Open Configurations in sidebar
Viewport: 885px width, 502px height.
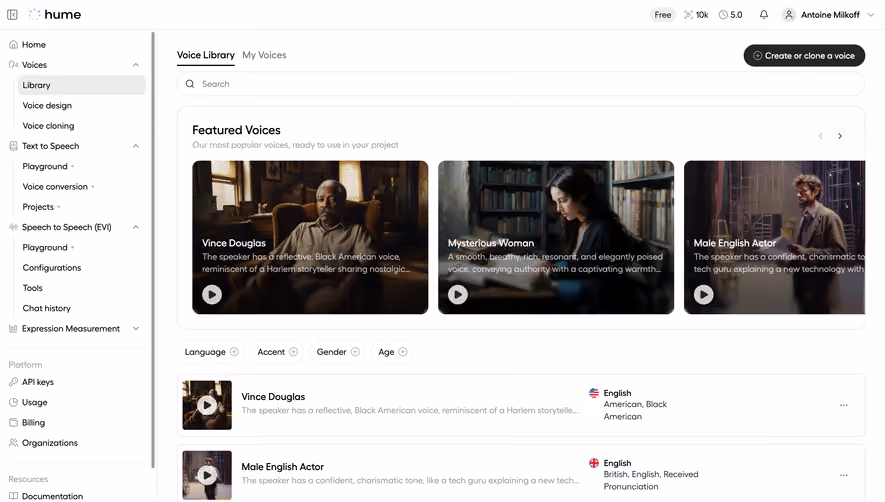(51, 268)
